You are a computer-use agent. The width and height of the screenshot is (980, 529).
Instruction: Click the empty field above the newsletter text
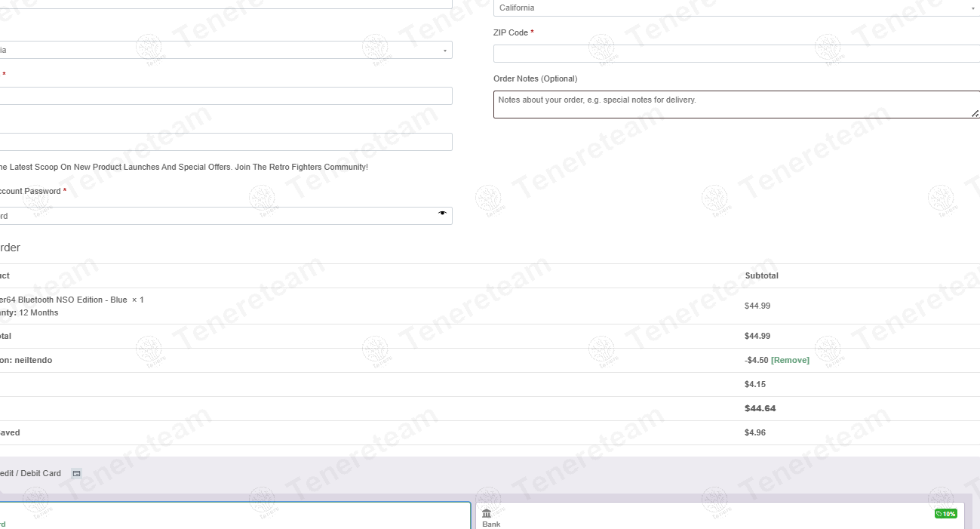click(x=226, y=142)
